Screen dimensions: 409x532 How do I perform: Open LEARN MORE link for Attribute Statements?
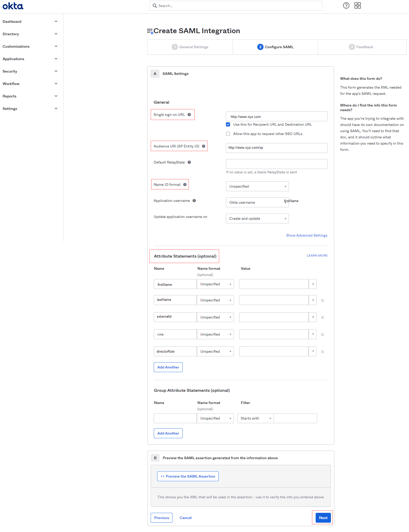pyautogui.click(x=317, y=256)
